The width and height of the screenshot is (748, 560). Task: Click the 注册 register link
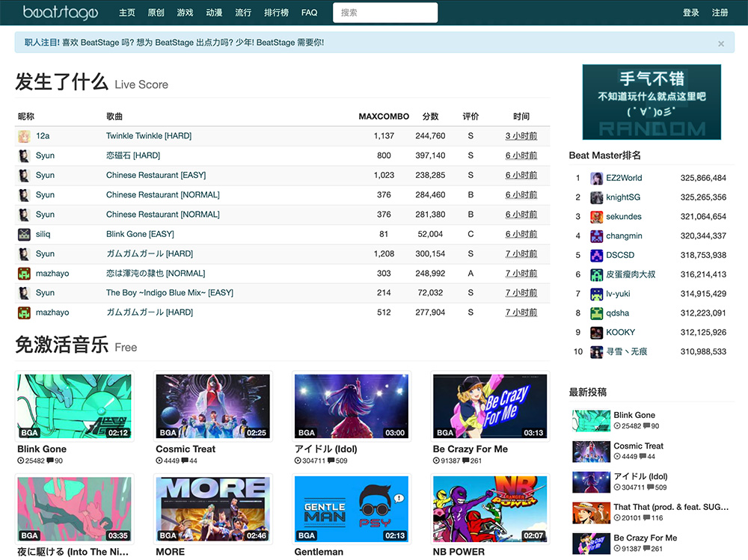point(720,13)
